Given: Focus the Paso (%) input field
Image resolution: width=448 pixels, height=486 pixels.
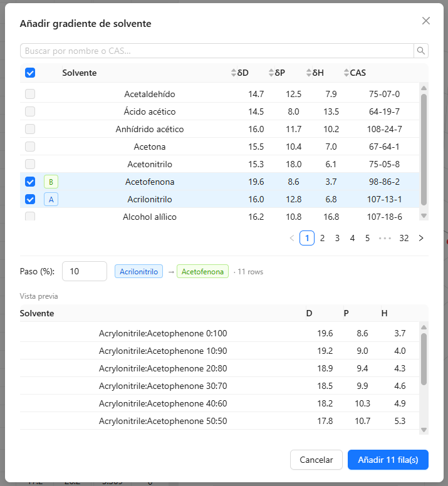Looking at the screenshot, I should (x=85, y=272).
